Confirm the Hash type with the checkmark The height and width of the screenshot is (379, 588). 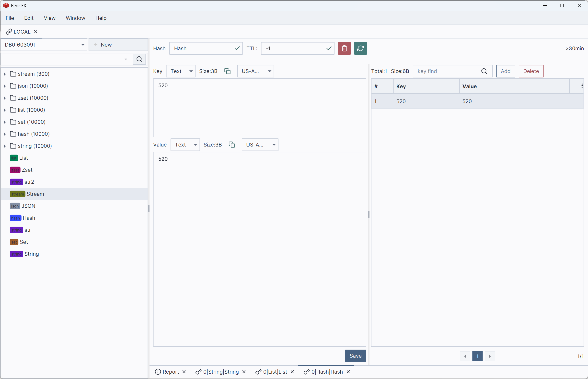pyautogui.click(x=237, y=48)
